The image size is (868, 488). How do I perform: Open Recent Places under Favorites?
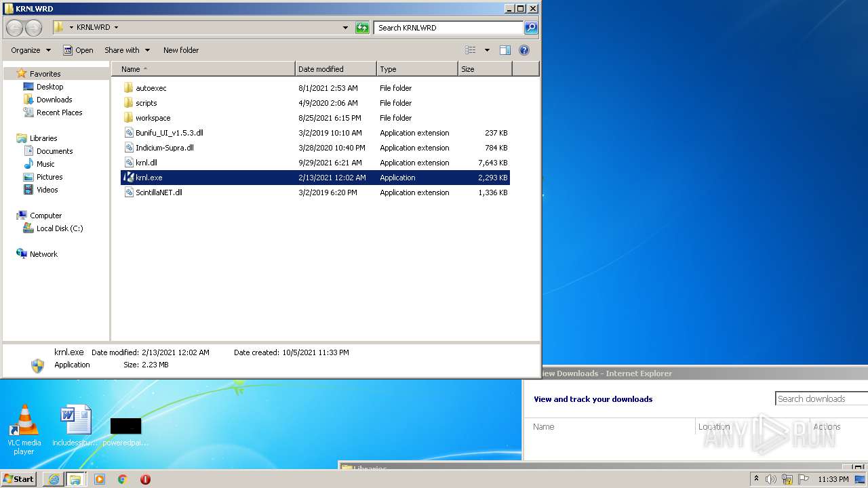[x=59, y=113]
